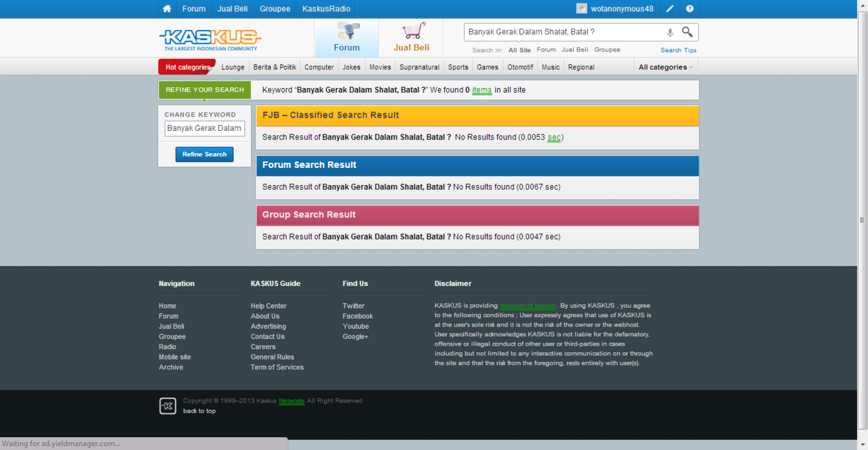Select 'Forum' search scope
This screenshot has width=868, height=450.
pos(546,50)
